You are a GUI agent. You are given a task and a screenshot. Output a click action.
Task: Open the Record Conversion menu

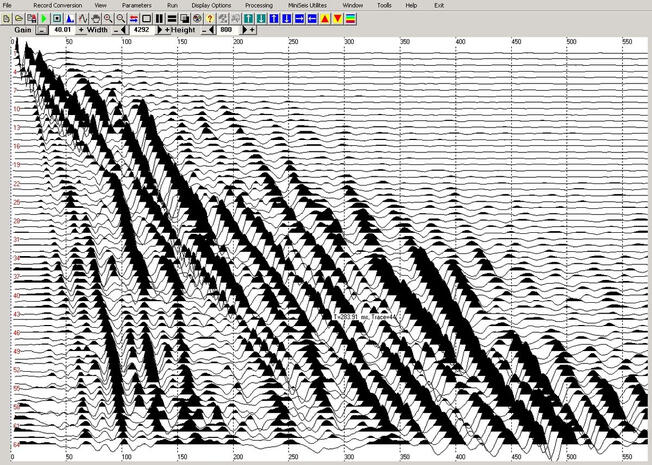pyautogui.click(x=57, y=5)
